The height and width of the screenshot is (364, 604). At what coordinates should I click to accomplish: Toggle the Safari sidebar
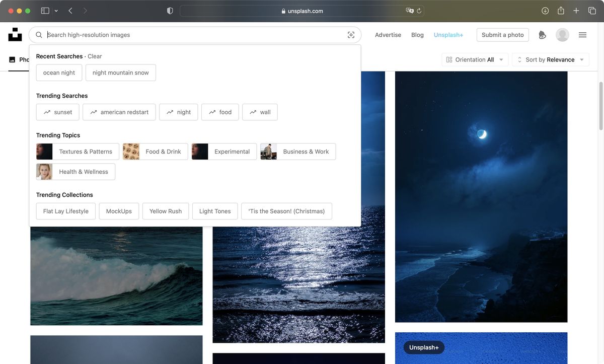pyautogui.click(x=45, y=10)
